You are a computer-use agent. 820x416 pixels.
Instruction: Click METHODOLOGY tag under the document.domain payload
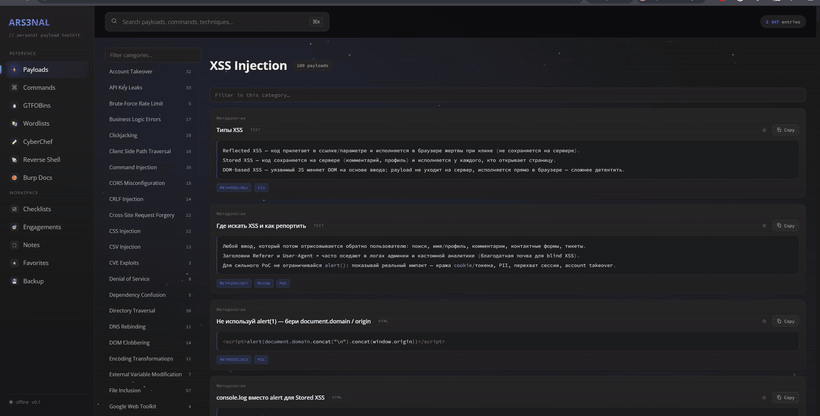234,360
